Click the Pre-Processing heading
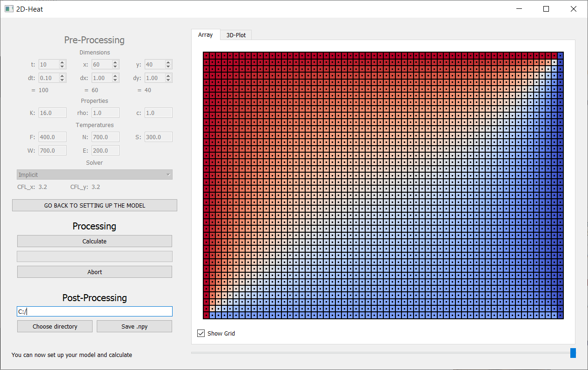 click(x=94, y=40)
